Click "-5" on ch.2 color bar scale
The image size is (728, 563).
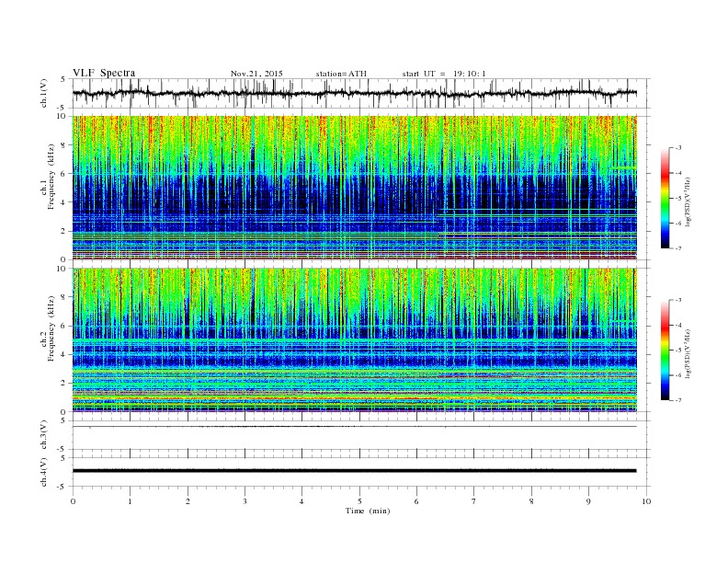[678, 350]
